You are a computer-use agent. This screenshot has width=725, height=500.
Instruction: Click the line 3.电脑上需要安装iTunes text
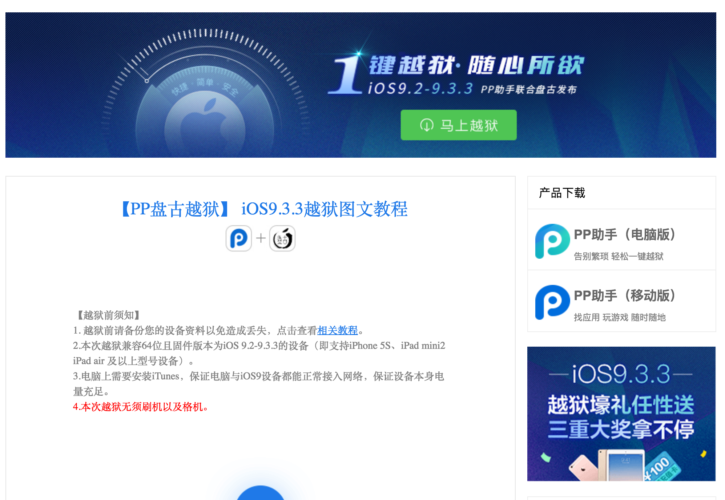(258, 384)
